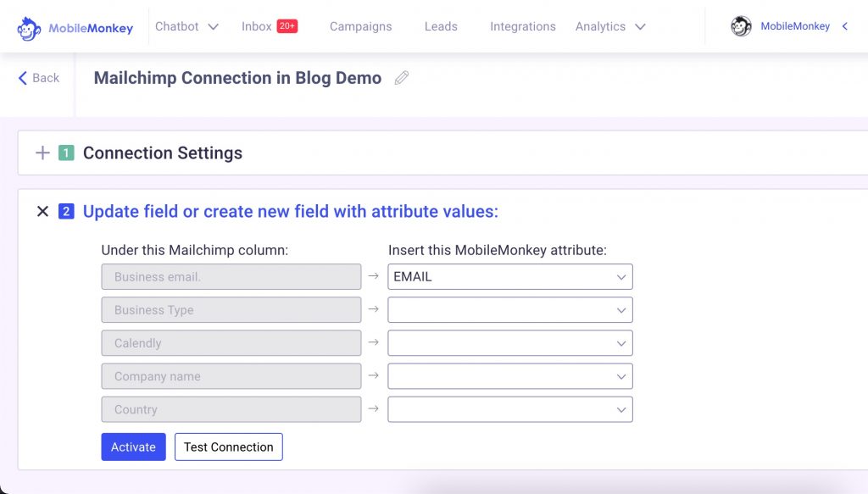The image size is (868, 494).
Task: Click the collapse arrow next to MobileMonkey account
Action: (x=844, y=26)
